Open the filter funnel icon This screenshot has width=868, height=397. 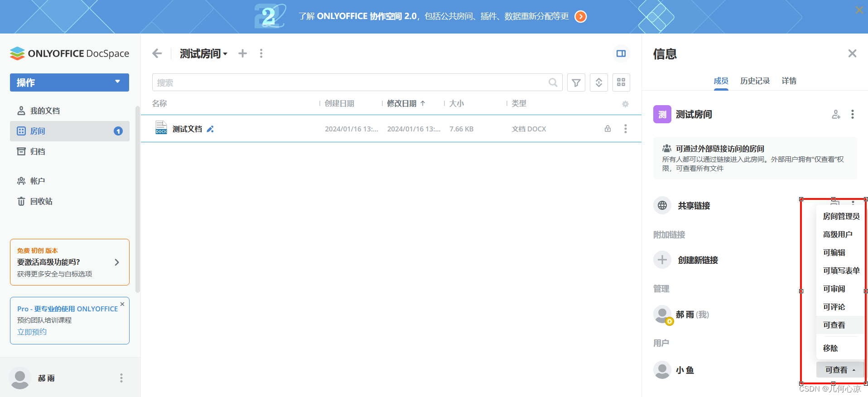pos(576,82)
